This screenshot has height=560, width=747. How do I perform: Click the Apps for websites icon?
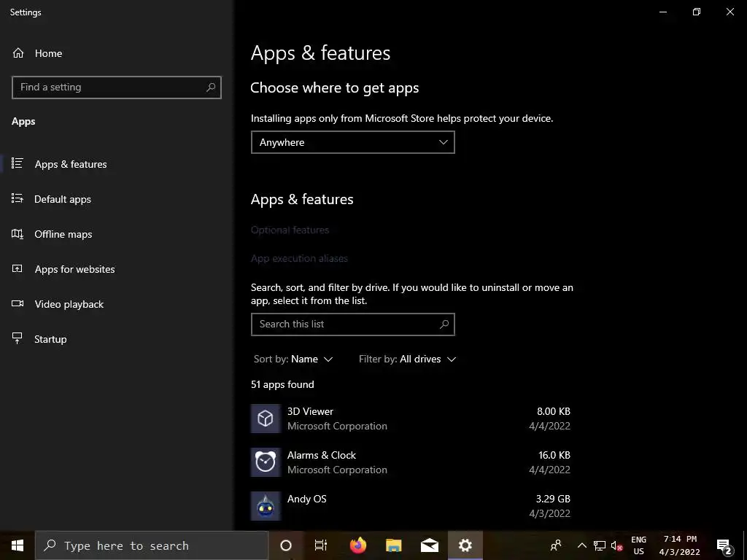[18, 268]
